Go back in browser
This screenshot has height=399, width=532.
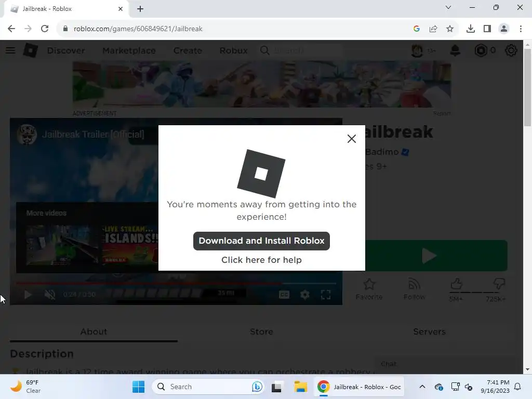point(11,29)
